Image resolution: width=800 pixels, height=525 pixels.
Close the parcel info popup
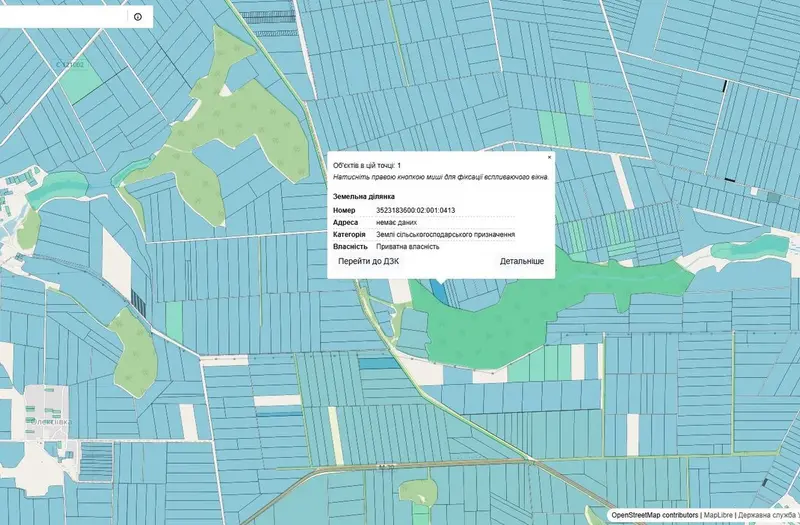point(549,157)
